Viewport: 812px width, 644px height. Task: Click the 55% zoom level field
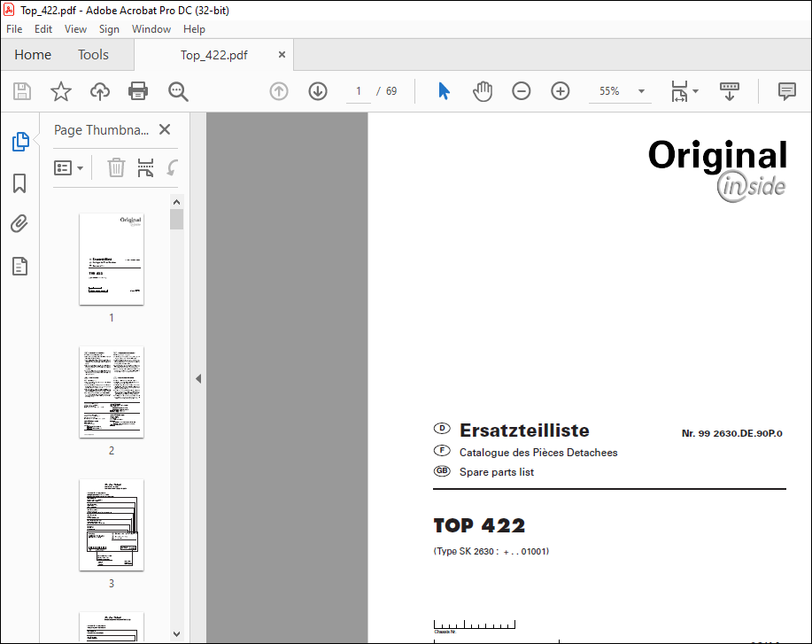click(x=609, y=91)
